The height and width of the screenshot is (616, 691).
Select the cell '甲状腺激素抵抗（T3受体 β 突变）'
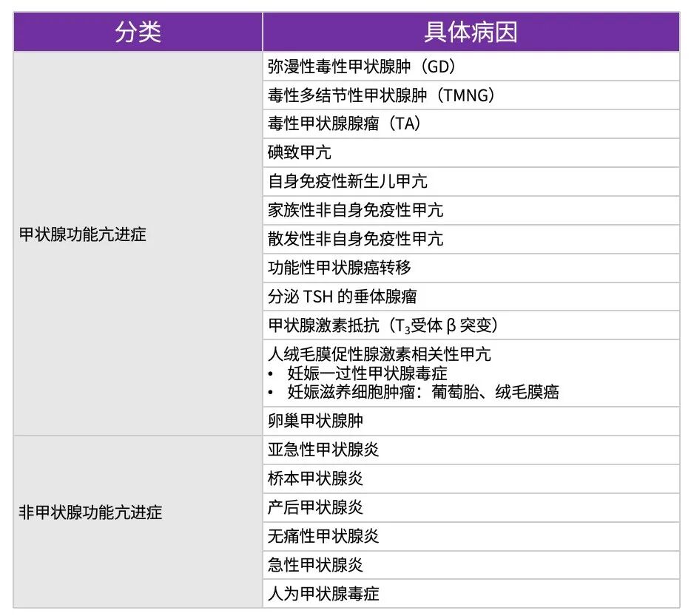[x=471, y=325]
